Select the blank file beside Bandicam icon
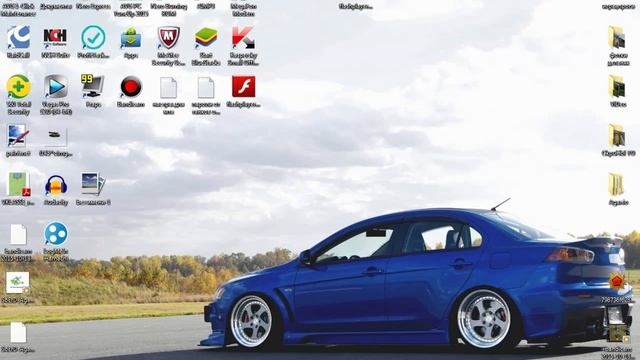This screenshot has width=640, height=360. click(168, 87)
